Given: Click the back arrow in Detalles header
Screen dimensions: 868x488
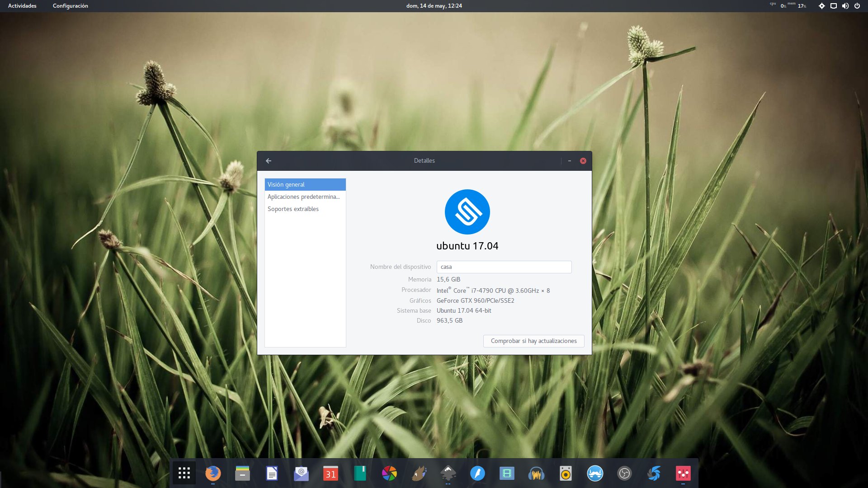Looking at the screenshot, I should (x=269, y=161).
